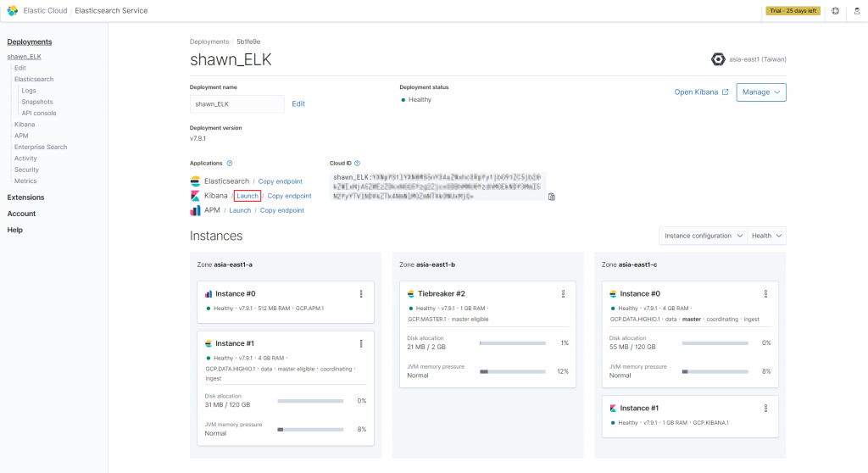
Task: Click the external link icon beside Open Kibana
Action: point(725,92)
